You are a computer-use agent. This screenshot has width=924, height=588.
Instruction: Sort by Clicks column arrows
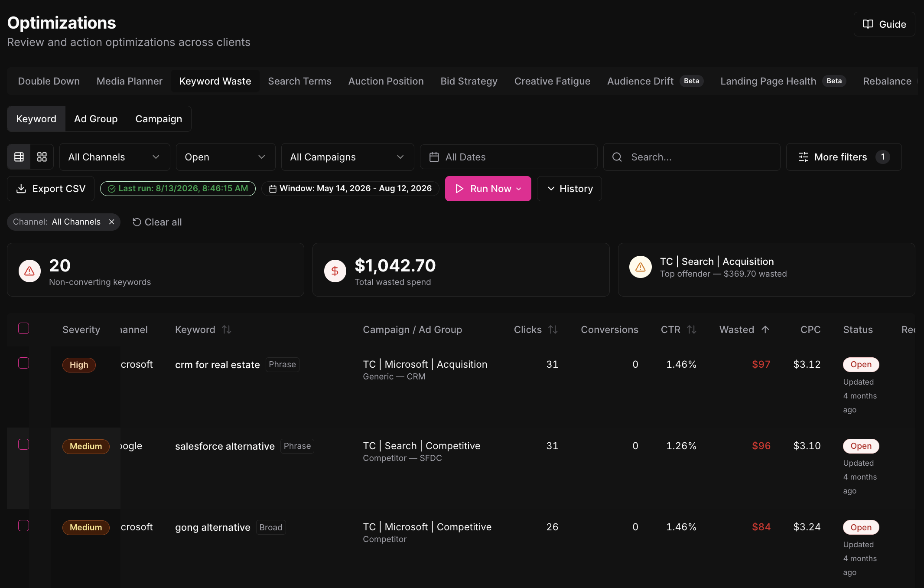[x=553, y=330]
